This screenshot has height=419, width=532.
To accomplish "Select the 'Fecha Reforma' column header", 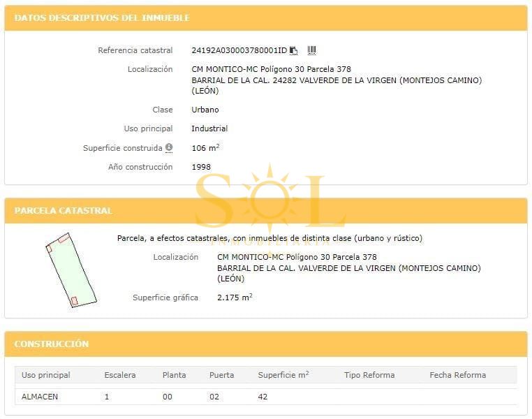I will (x=458, y=375).
